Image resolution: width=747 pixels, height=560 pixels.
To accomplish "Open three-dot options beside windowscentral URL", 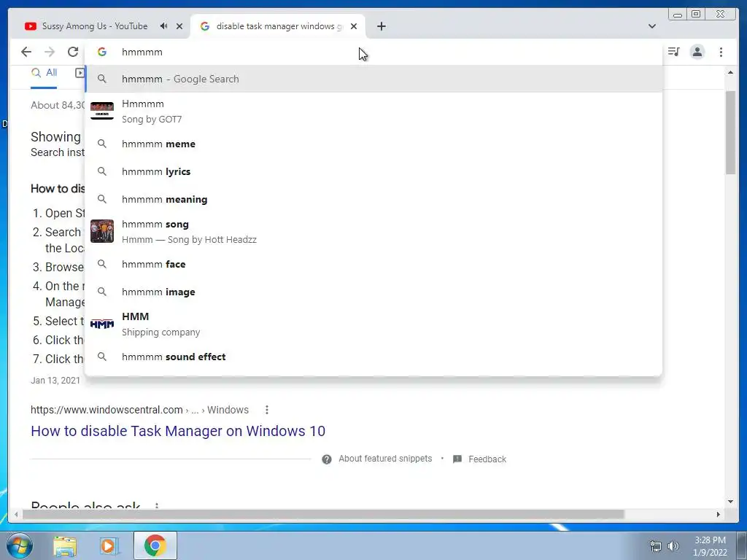I will 267,410.
